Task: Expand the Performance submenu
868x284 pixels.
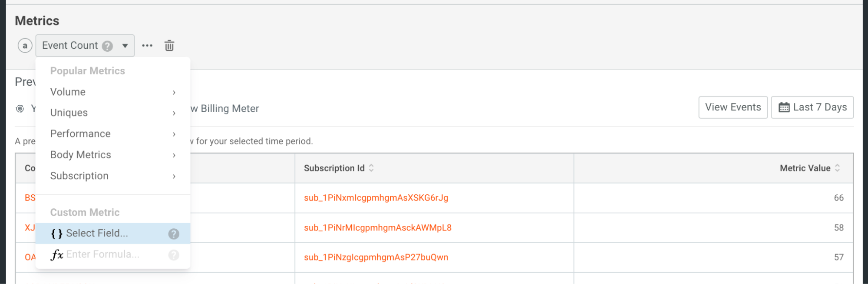Action: (x=112, y=134)
